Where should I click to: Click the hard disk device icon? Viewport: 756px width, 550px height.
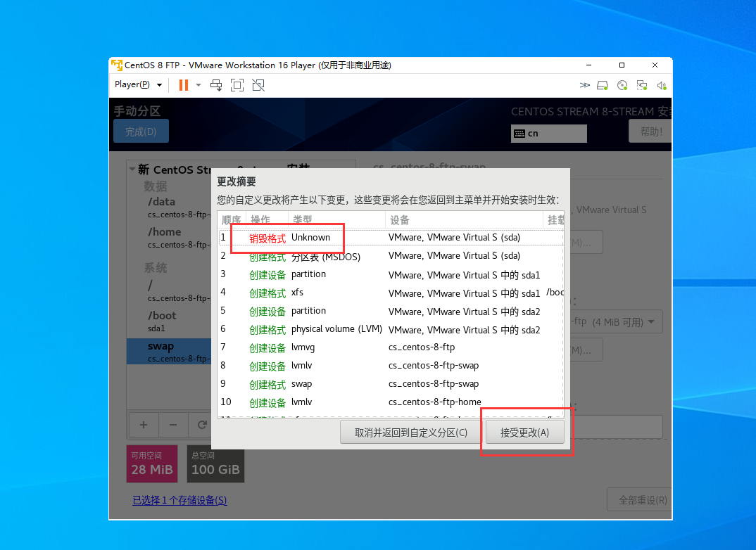(603, 85)
